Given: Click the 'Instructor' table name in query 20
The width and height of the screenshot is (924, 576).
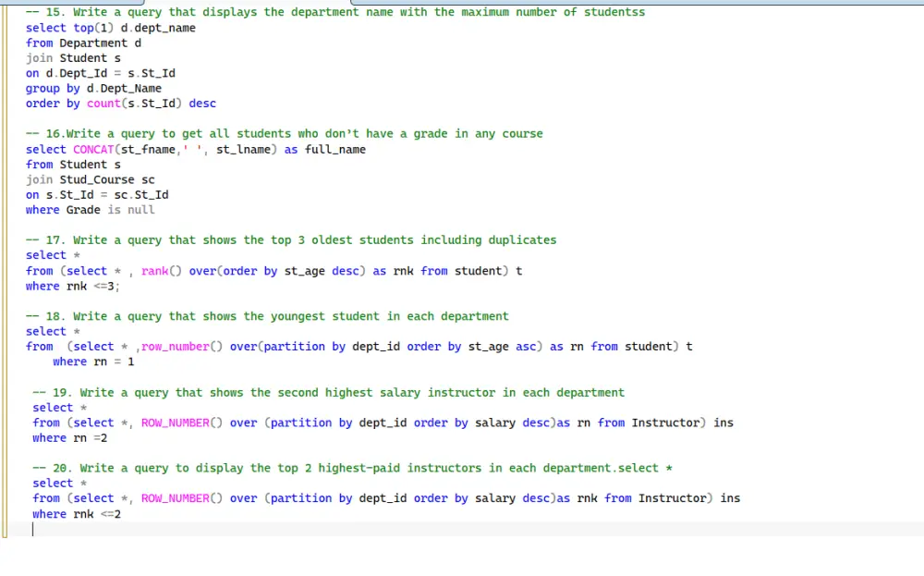Looking at the screenshot, I should (x=673, y=498).
